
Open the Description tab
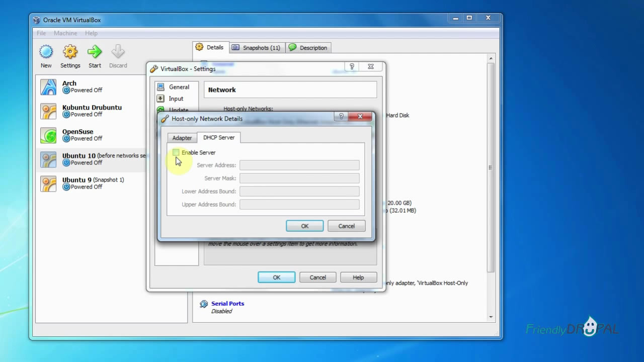pyautogui.click(x=308, y=48)
